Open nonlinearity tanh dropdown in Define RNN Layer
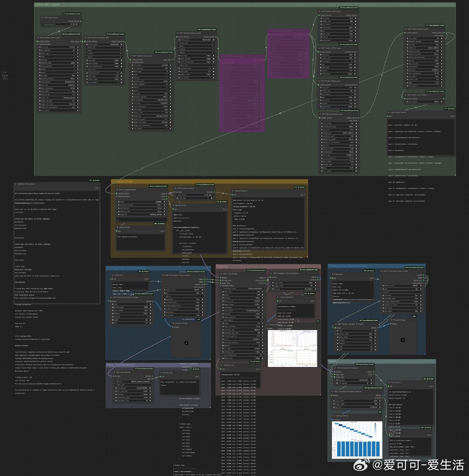469x476 pixels. (338, 28)
